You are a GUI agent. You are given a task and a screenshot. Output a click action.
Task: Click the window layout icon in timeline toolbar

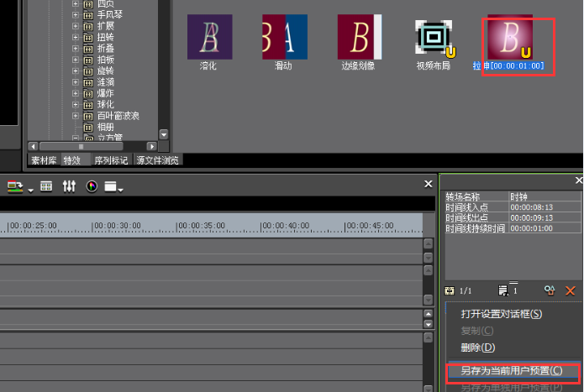[x=111, y=186]
